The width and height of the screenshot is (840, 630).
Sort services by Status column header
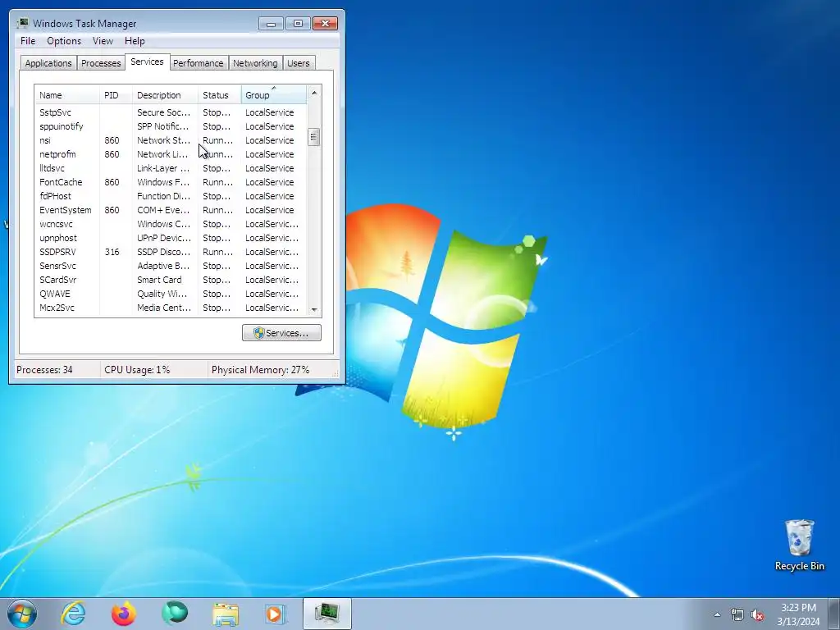219,95
